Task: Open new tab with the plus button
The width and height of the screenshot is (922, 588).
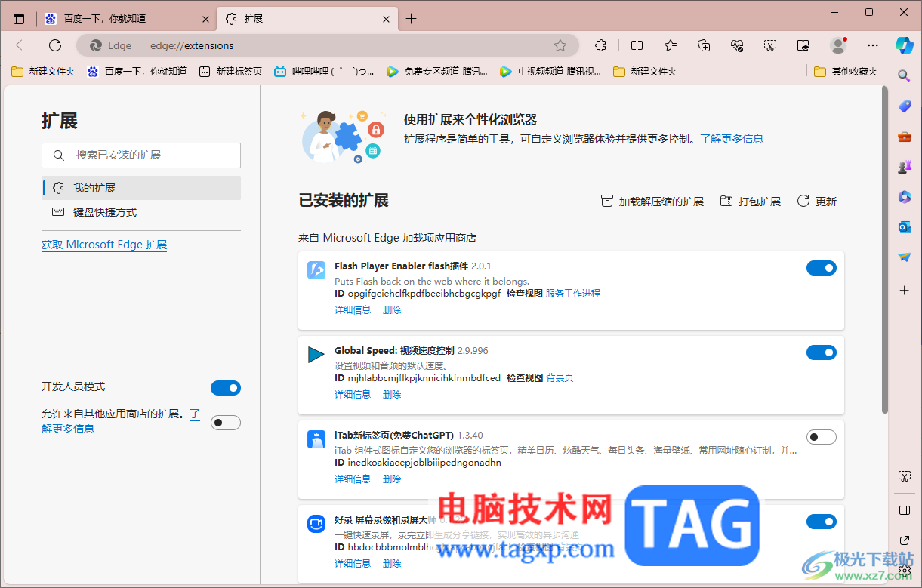Action: tap(411, 19)
